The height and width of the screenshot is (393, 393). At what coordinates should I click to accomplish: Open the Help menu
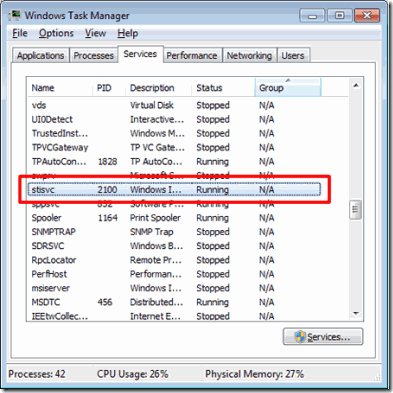(127, 33)
